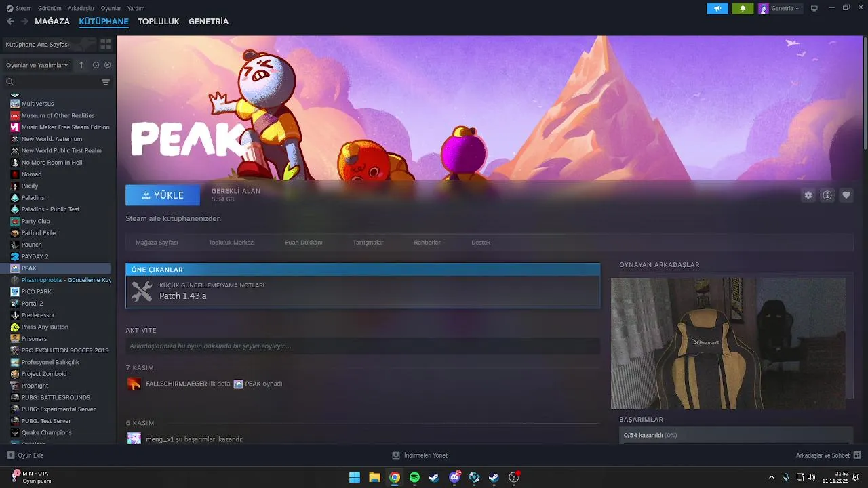Open the Rehberler link
The height and width of the screenshot is (488, 868).
(x=427, y=243)
